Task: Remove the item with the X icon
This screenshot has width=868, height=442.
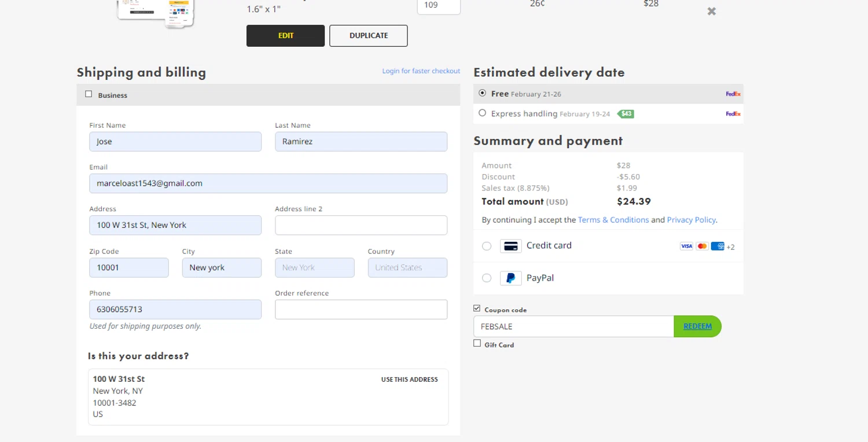Action: 712,11
